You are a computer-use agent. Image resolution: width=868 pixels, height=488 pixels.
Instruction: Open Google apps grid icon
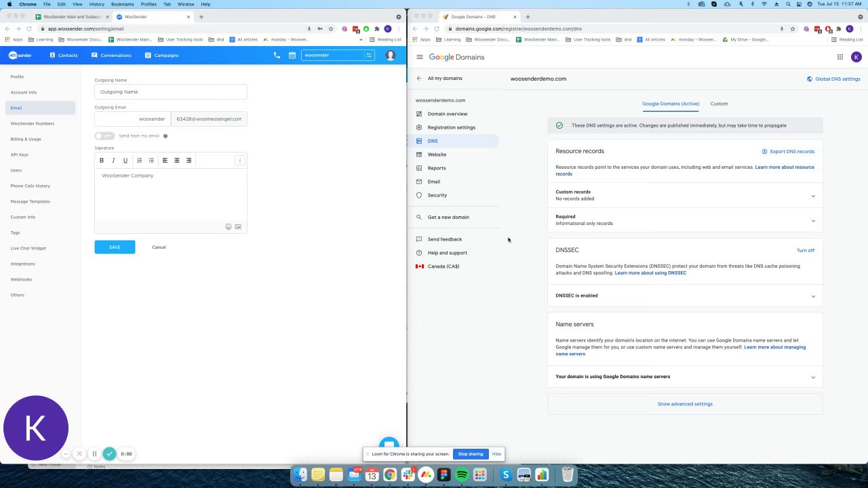coord(840,58)
